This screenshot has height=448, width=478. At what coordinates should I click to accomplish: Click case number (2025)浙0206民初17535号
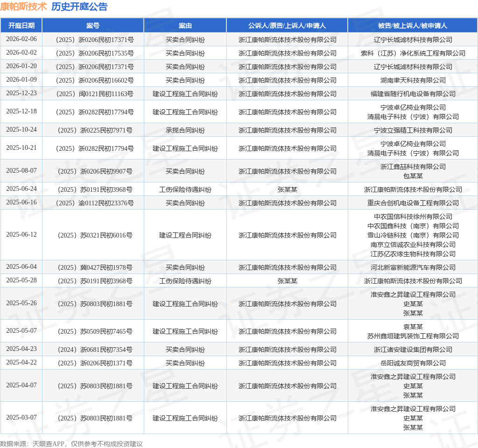point(95,53)
